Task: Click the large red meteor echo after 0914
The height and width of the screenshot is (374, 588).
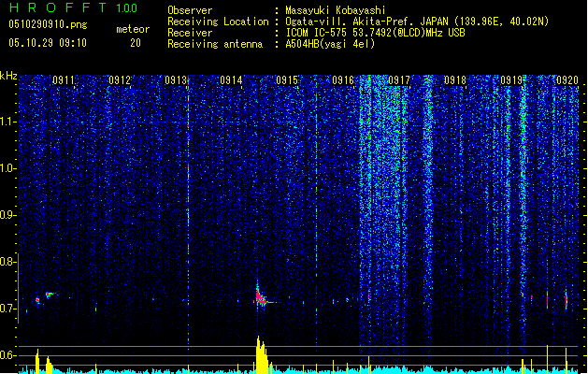Action: pyautogui.click(x=261, y=297)
